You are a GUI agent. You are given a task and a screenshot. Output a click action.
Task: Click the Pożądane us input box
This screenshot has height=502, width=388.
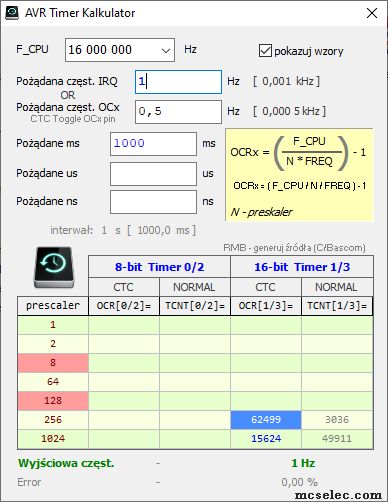tap(153, 174)
